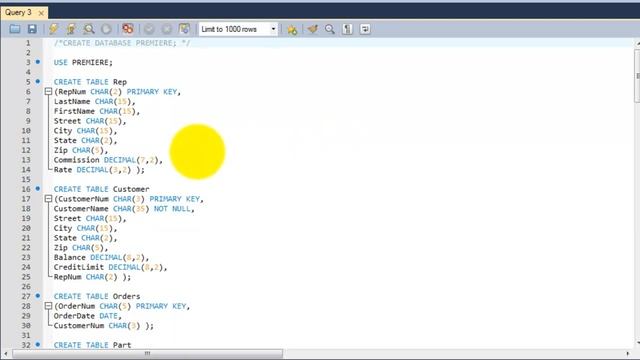This screenshot has height=360, width=640.
Task: Execute the statement under the cursor
Action: pos(71,29)
